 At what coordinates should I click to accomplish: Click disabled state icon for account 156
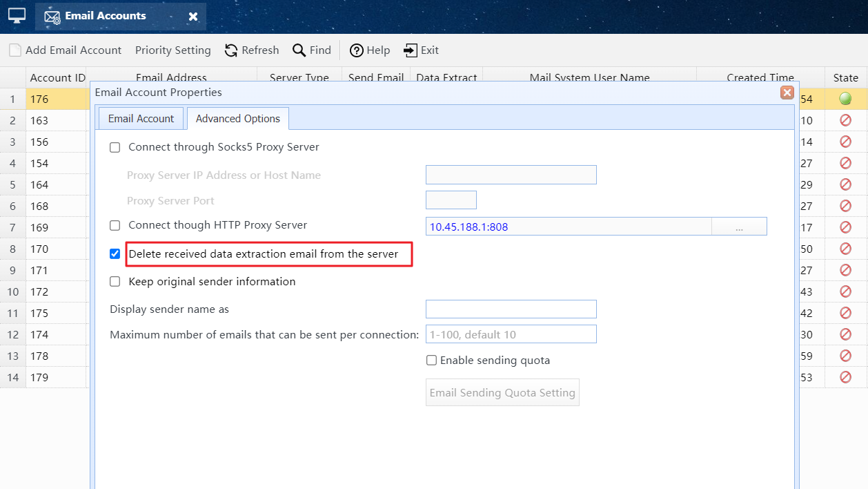pos(845,142)
